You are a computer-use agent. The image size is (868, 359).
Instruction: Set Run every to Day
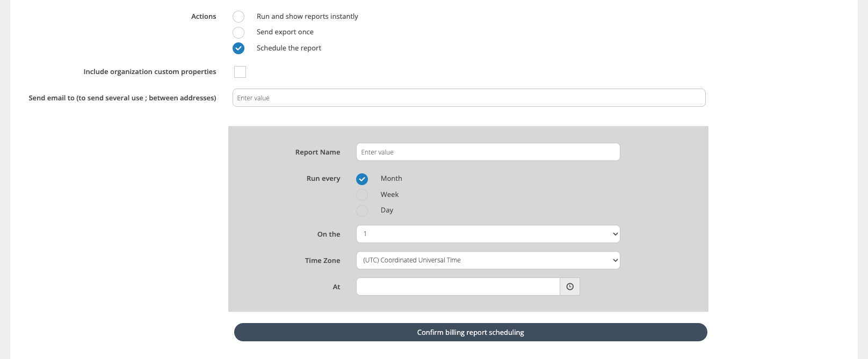coord(362,210)
